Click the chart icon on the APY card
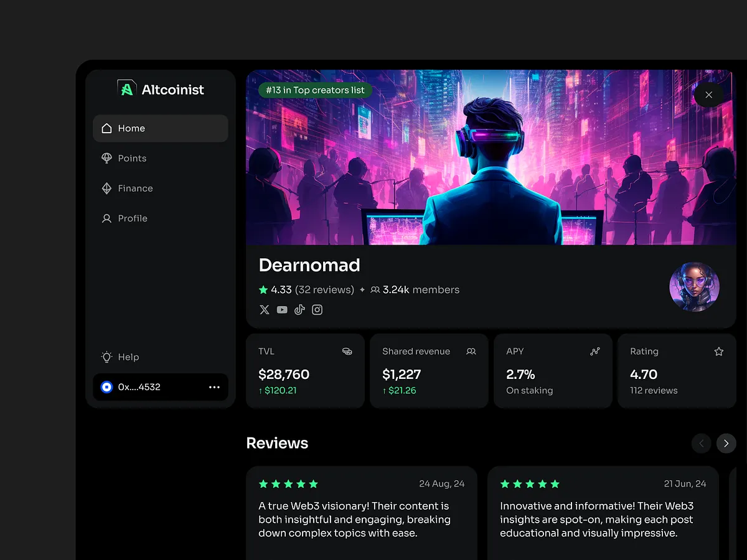747x560 pixels. (595, 351)
